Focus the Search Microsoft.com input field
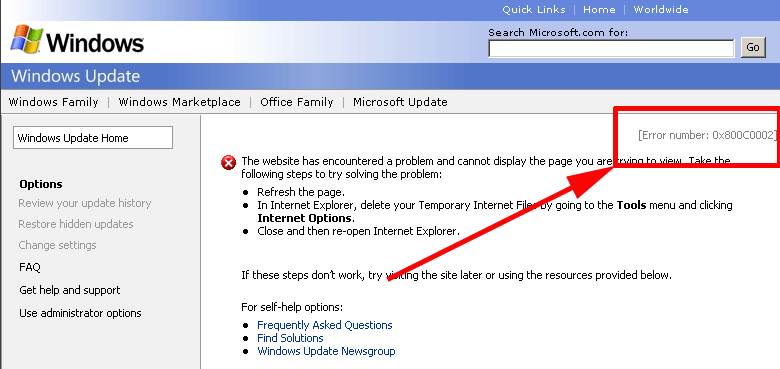Screen dimensions: 780x369 coord(611,48)
